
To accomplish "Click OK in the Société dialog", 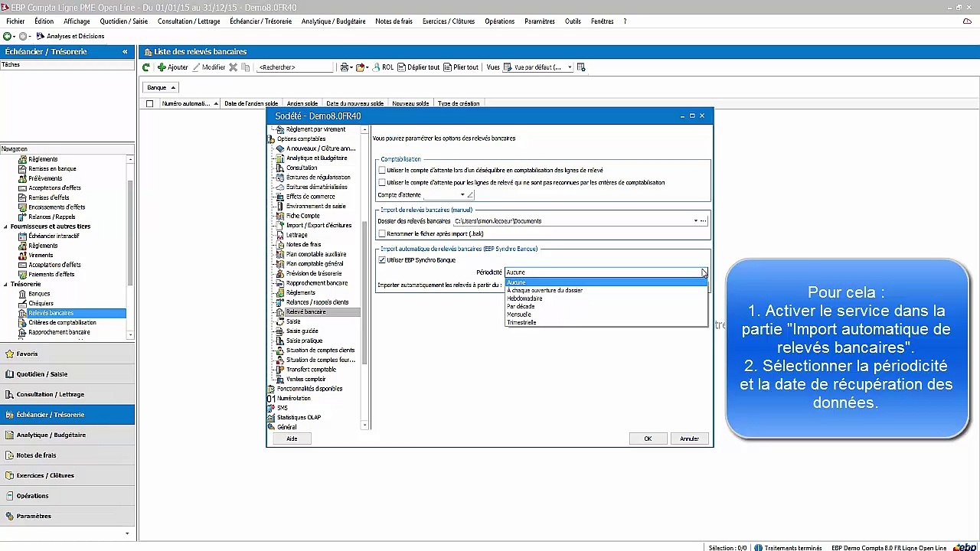I will [x=648, y=439].
